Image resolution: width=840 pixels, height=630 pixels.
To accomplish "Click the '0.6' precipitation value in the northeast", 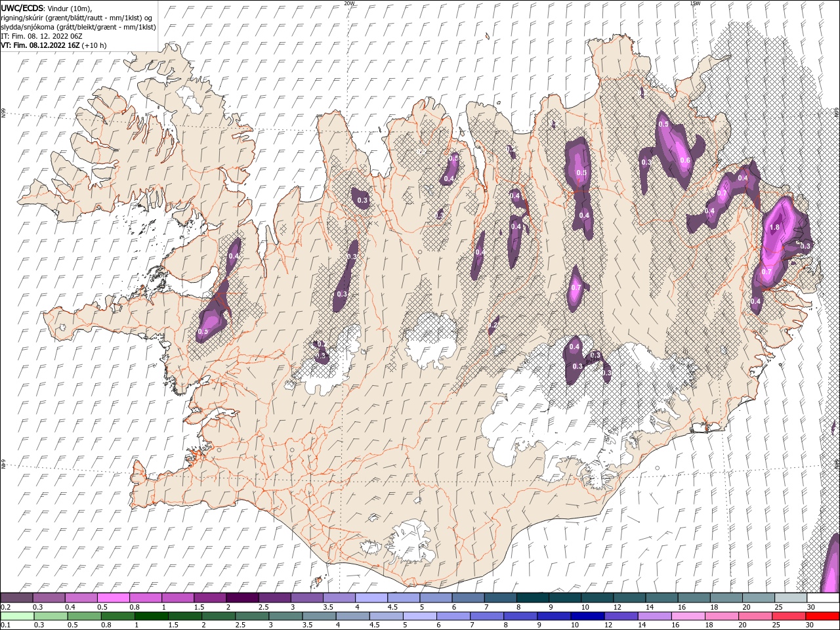I will pyautogui.click(x=684, y=161).
